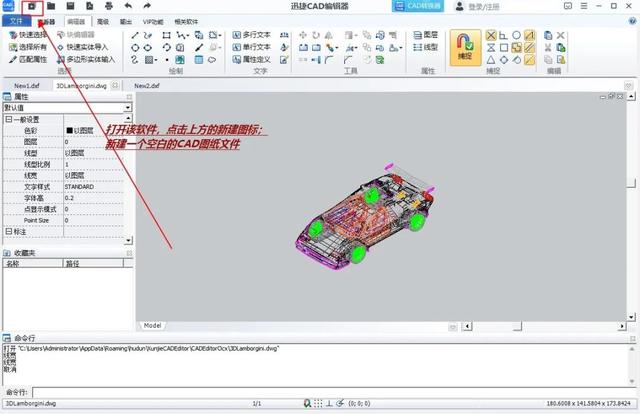Screen dimensions: 640x414
Task: Collapse the 一般设置 property group
Action: tap(9, 119)
